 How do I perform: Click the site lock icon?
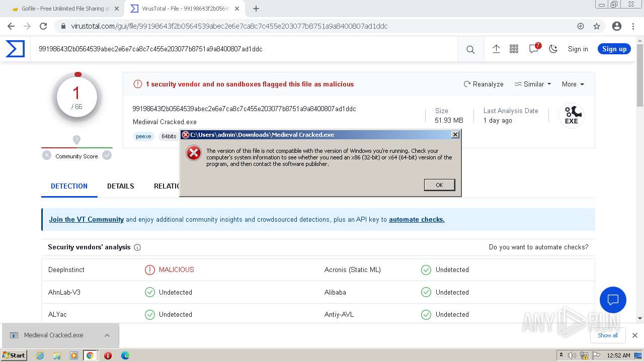(x=63, y=26)
